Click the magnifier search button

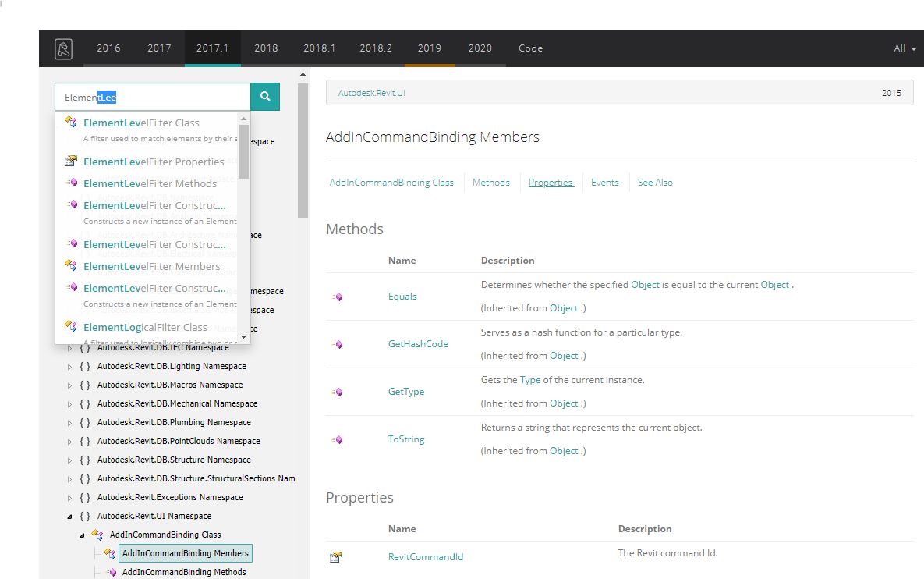[x=265, y=97]
